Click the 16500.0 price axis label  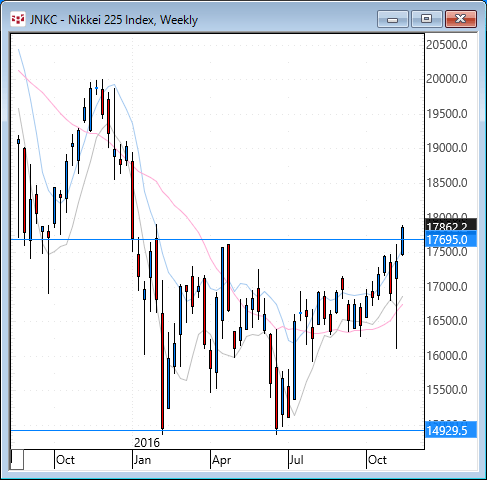coord(447,321)
